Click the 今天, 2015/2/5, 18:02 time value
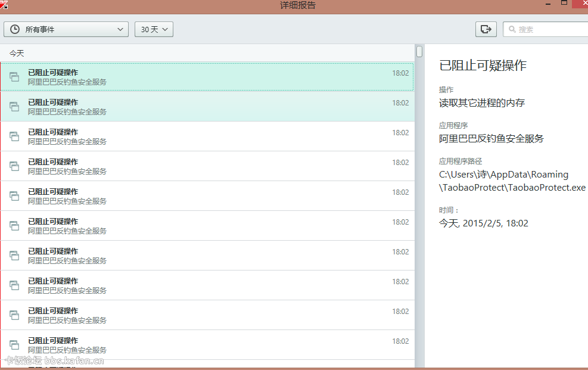 [x=483, y=223]
